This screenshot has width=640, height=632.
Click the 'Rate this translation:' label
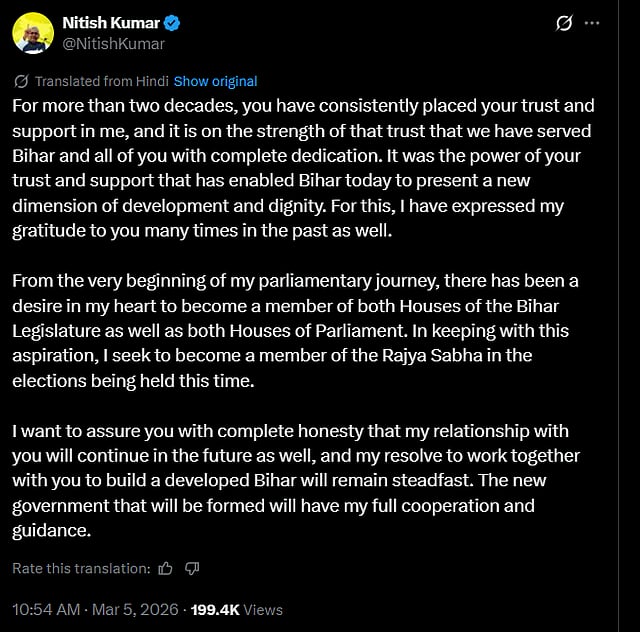pyautogui.click(x=81, y=568)
